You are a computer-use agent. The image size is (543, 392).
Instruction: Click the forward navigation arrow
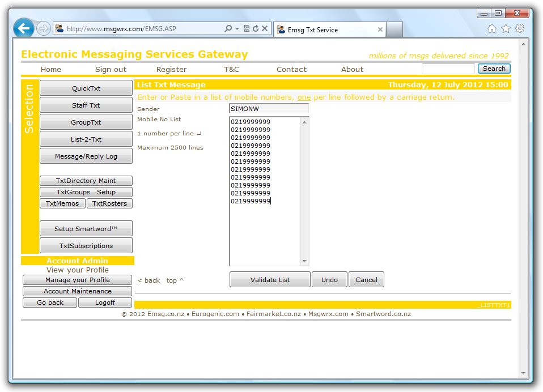(x=43, y=28)
